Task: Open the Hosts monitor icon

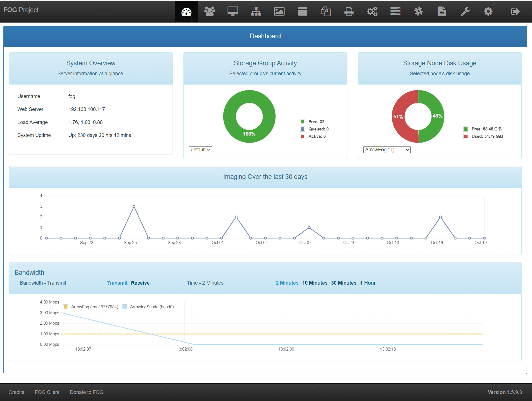Action: pyautogui.click(x=233, y=12)
